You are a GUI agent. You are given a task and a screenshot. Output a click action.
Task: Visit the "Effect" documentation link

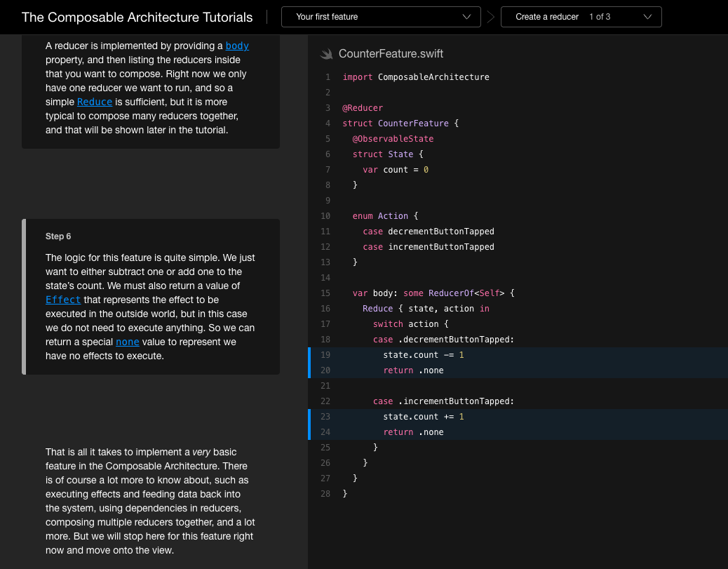tap(63, 300)
